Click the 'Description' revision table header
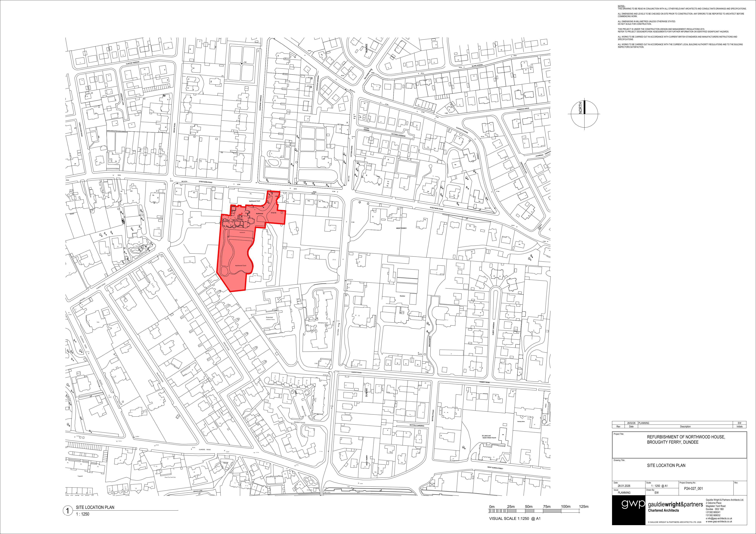 pos(685,426)
